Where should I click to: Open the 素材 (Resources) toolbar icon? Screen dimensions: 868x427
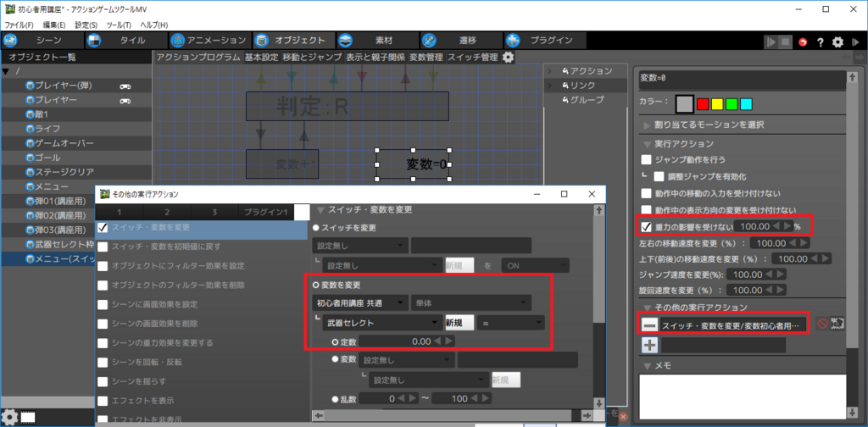tap(346, 41)
